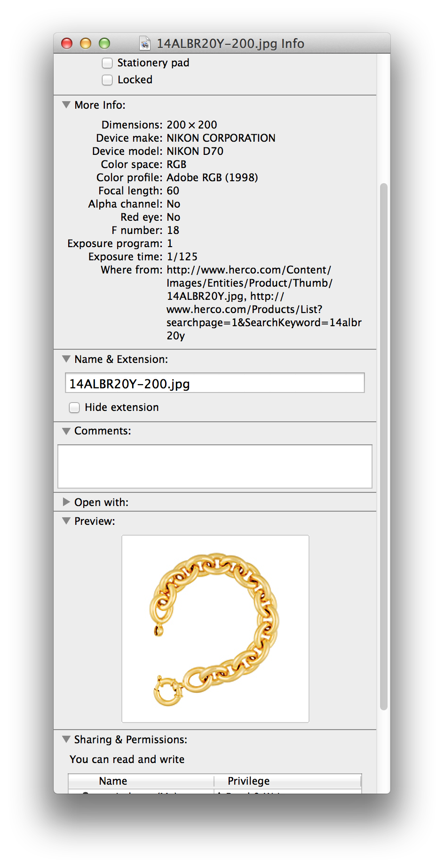Collapse the Preview section
The height and width of the screenshot is (868, 444).
pos(66,521)
